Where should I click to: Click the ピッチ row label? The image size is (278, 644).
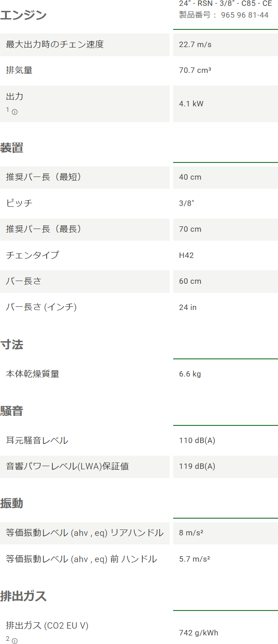(19, 203)
